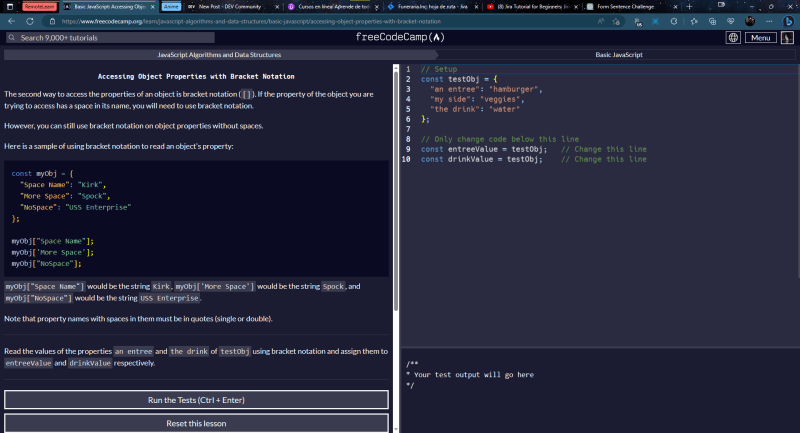Go back using the browser back arrow
800x433 pixels.
(x=11, y=21)
